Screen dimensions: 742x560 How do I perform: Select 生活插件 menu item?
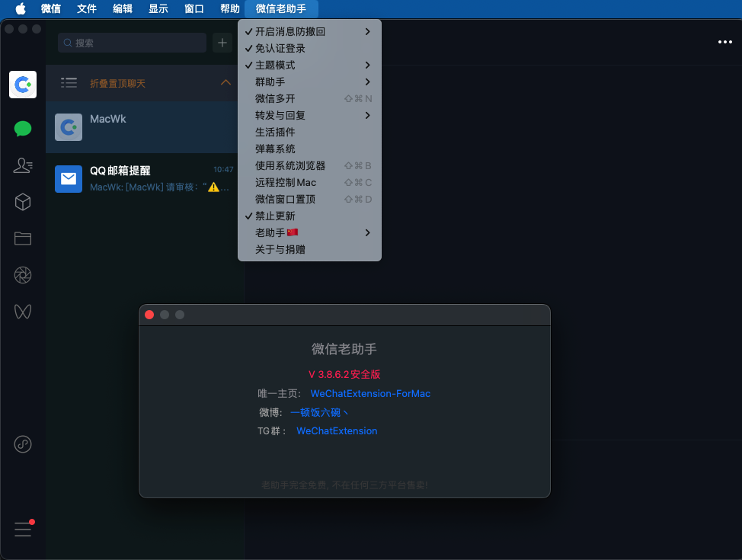click(x=309, y=132)
